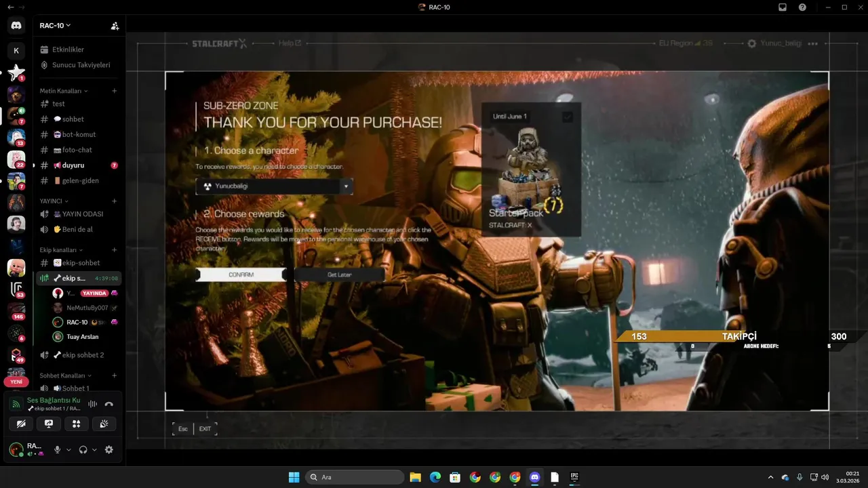This screenshot has height=488, width=868.
Task: Open the silver star server icon
Action: click(16, 73)
